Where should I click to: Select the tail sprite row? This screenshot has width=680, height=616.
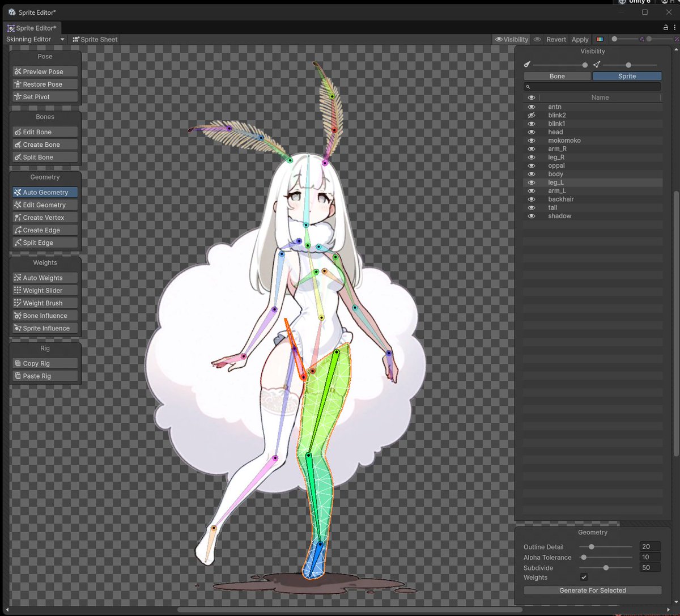(x=593, y=207)
